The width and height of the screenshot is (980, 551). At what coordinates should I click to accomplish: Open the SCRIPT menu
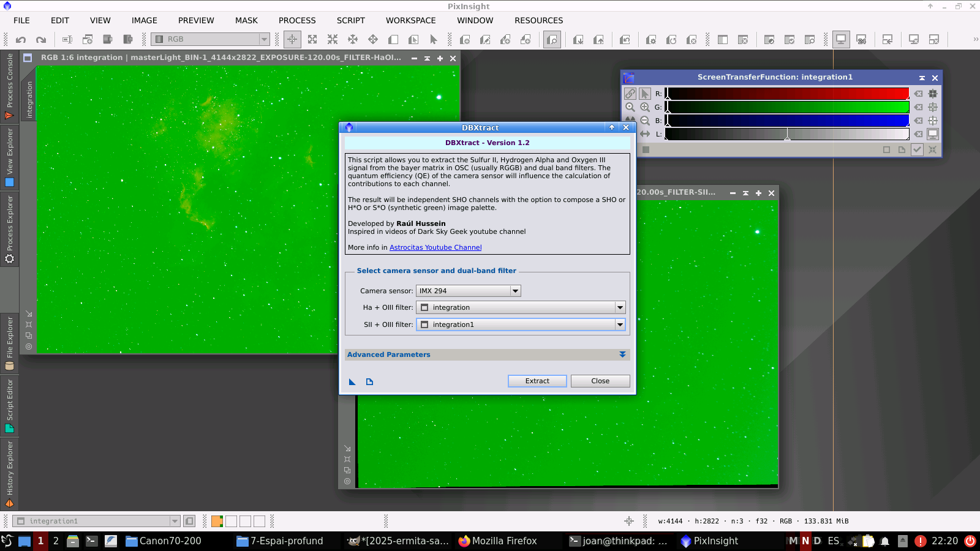tap(350, 20)
